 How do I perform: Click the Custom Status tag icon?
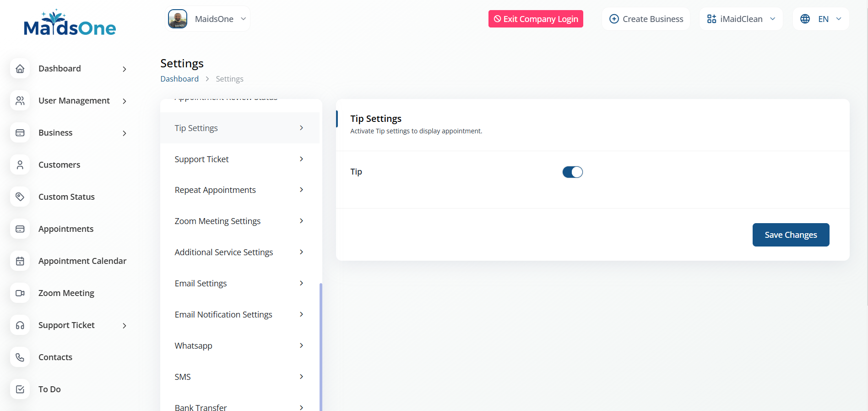pyautogui.click(x=20, y=197)
